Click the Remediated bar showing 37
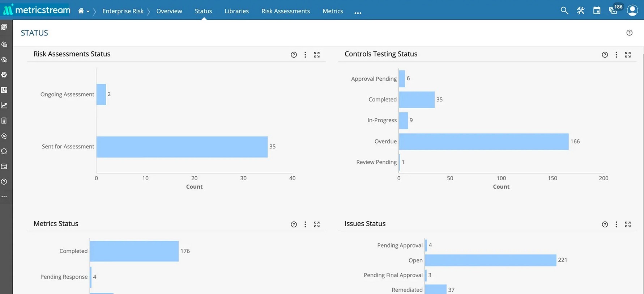This screenshot has width=644, height=294. pos(436,290)
